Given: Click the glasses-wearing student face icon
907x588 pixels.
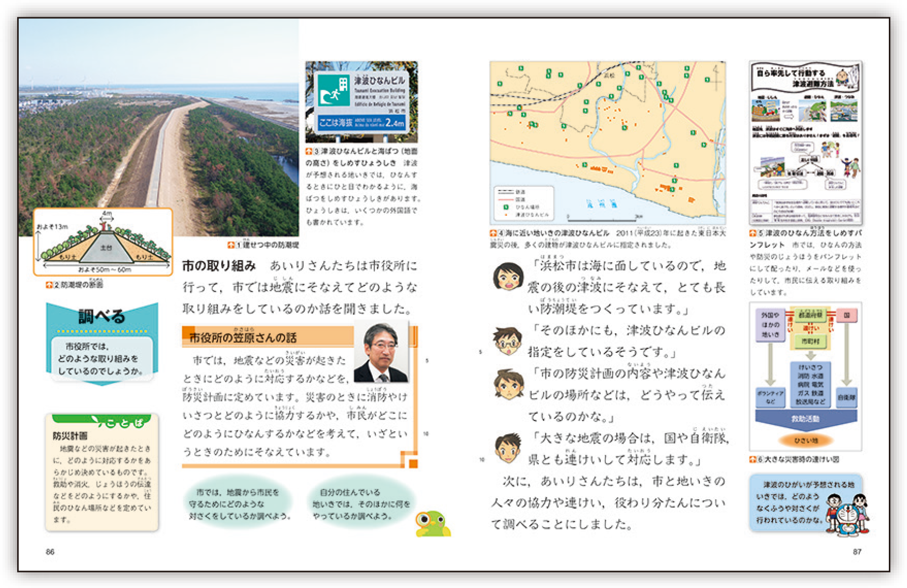Looking at the screenshot, I should [507, 341].
